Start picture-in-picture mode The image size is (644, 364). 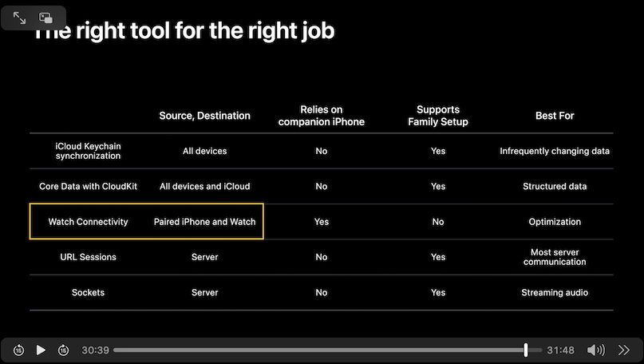pos(46,17)
